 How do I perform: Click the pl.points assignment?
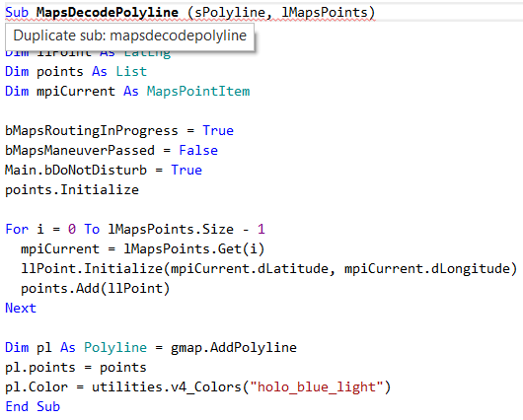click(76, 368)
